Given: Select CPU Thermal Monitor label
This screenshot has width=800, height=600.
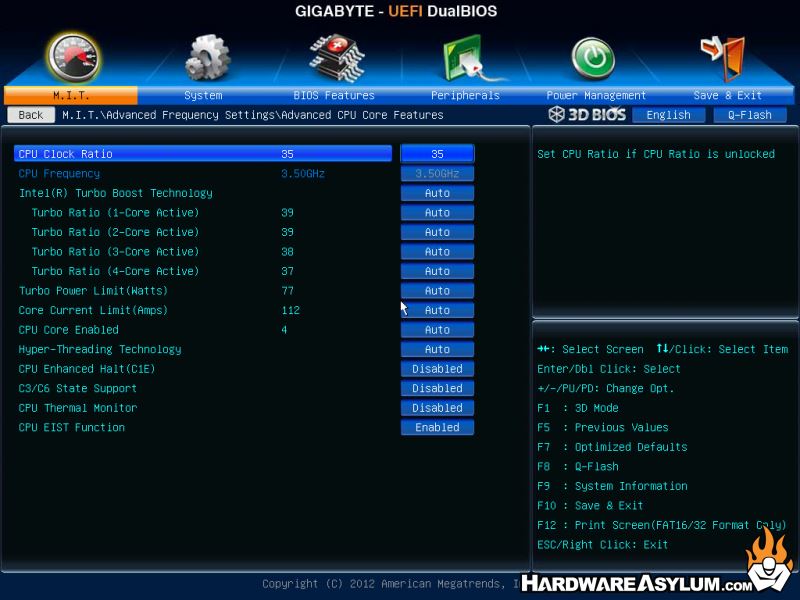Looking at the screenshot, I should [x=78, y=408].
